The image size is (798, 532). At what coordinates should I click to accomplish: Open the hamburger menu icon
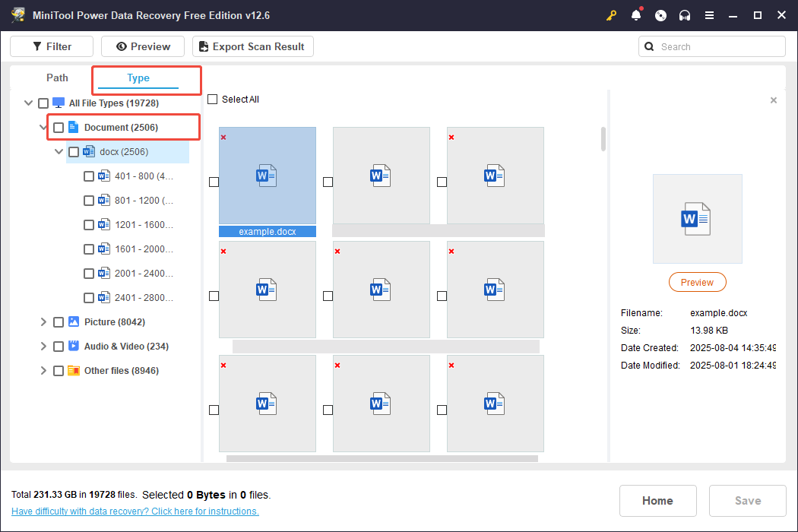click(709, 15)
